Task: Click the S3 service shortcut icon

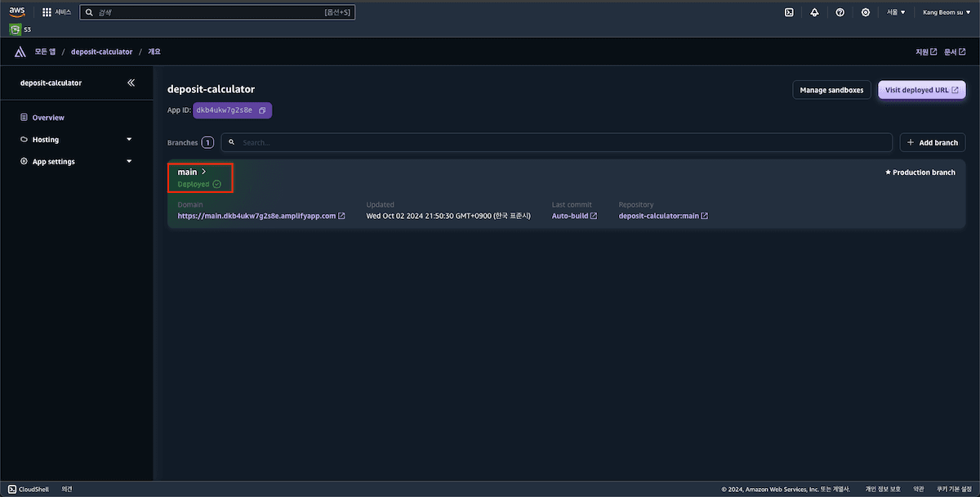Action: (x=16, y=29)
